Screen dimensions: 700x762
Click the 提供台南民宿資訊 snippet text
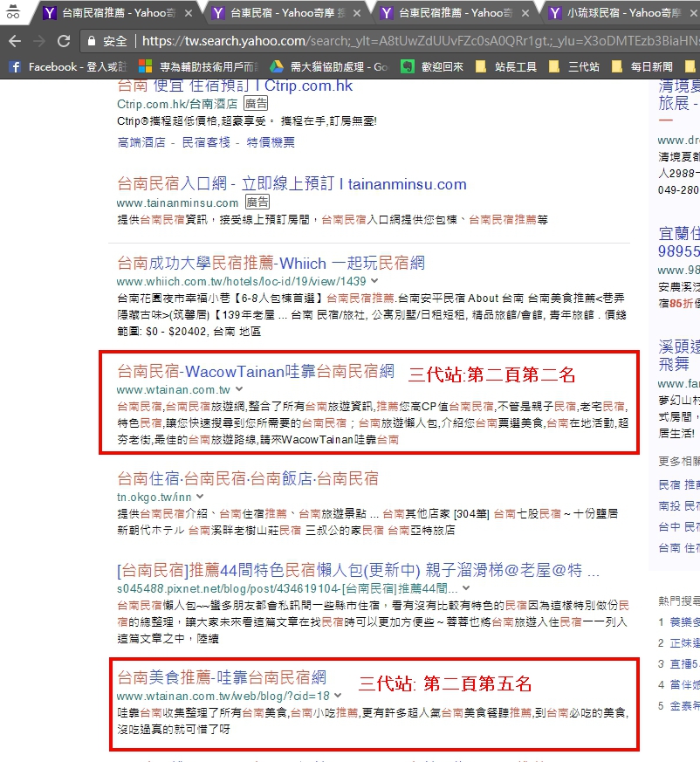(x=333, y=220)
